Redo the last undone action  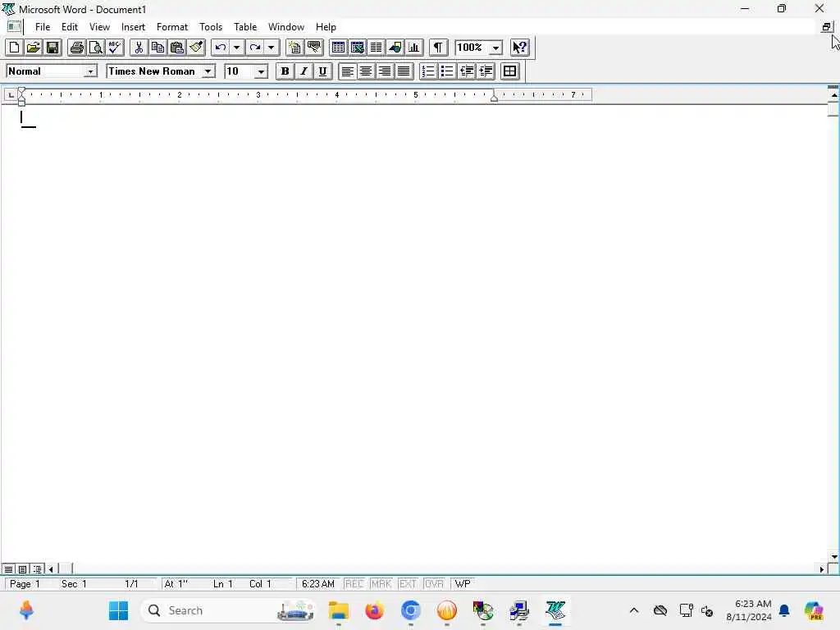pyautogui.click(x=255, y=48)
